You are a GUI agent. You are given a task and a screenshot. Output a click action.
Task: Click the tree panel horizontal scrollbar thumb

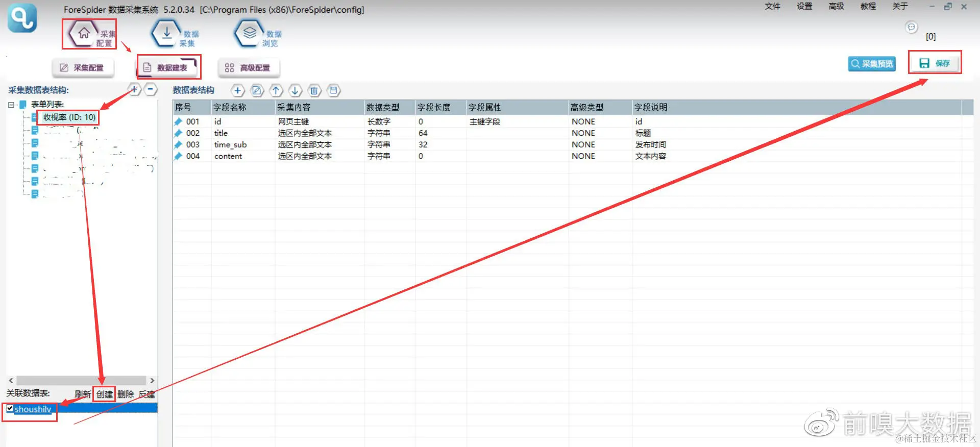[x=81, y=381]
